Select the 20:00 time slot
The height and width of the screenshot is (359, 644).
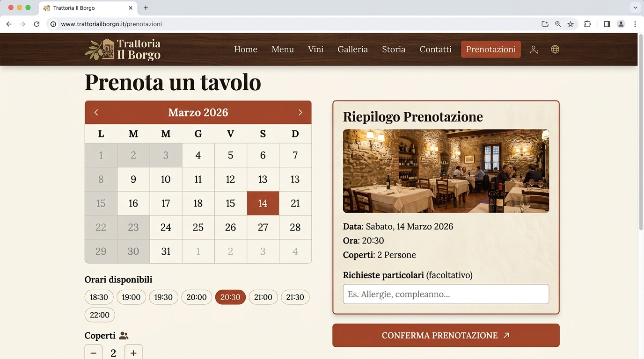(197, 297)
